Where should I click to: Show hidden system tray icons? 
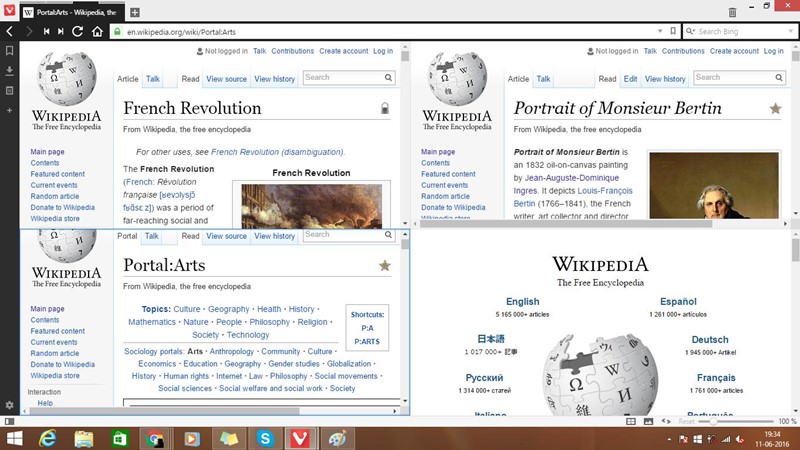(669, 439)
